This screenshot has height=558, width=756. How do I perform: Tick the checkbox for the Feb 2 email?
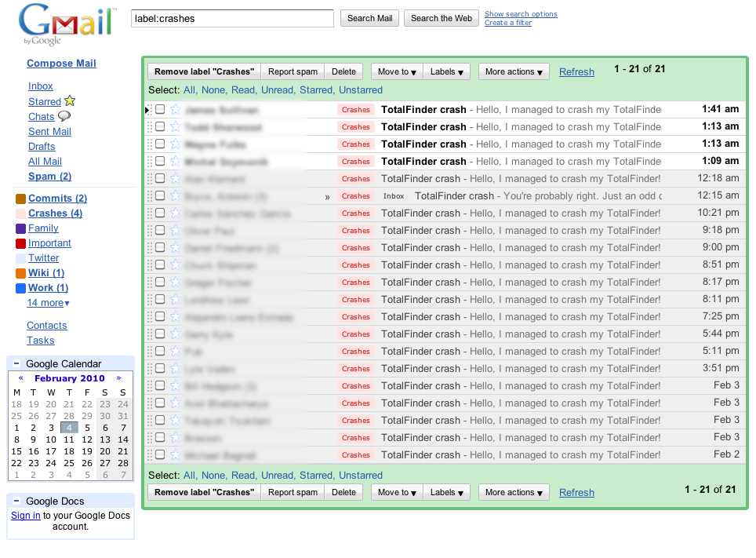160,455
